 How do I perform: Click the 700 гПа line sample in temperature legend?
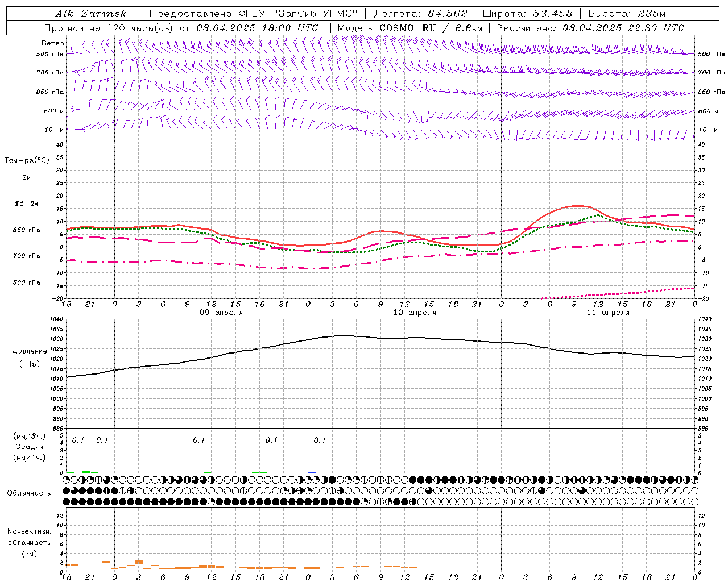(26, 262)
